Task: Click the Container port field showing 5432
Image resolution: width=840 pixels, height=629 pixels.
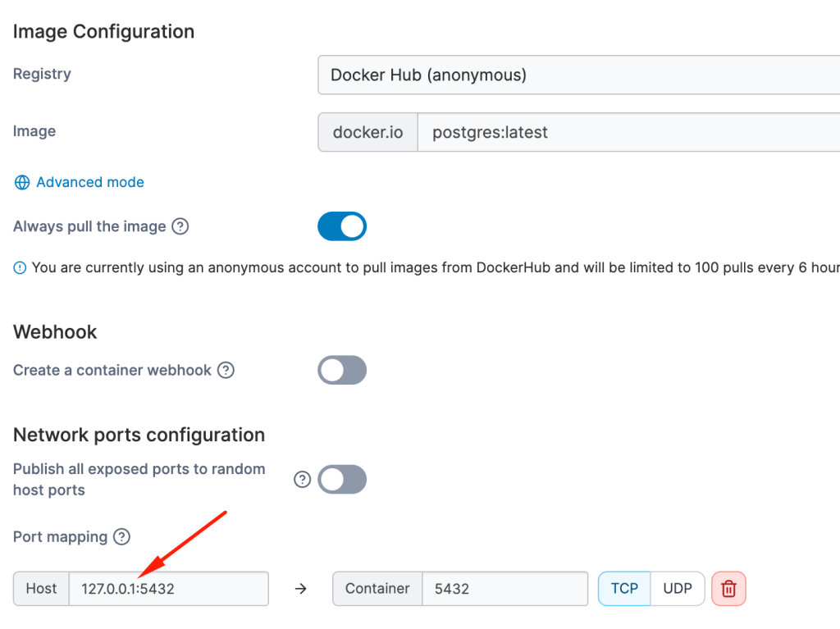Action: pos(504,588)
